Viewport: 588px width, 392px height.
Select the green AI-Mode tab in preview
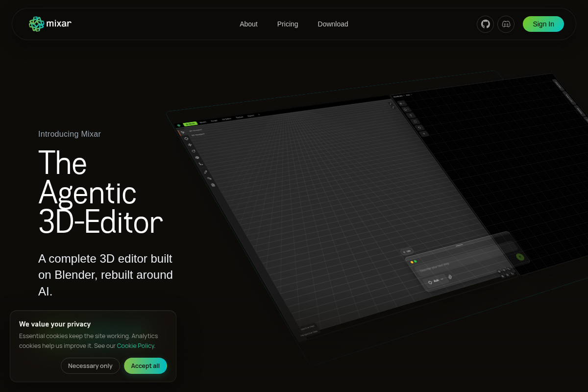click(x=190, y=123)
